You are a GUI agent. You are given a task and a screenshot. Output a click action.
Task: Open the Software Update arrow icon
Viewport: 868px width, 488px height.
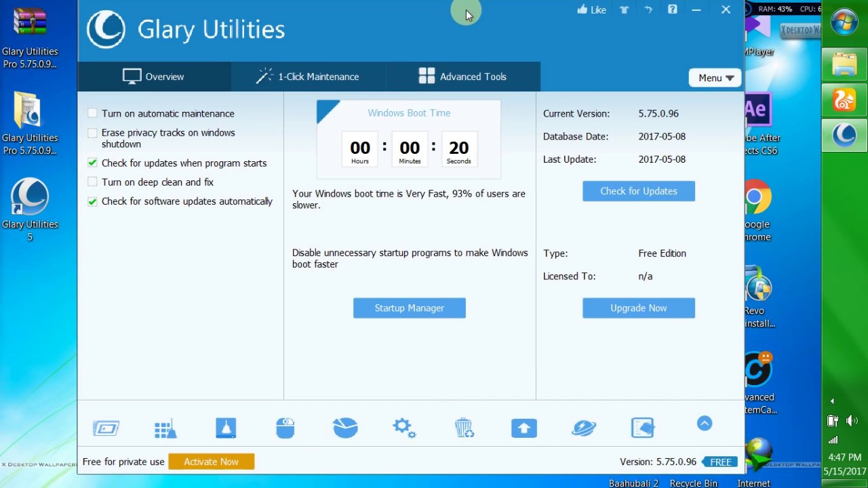tap(524, 428)
